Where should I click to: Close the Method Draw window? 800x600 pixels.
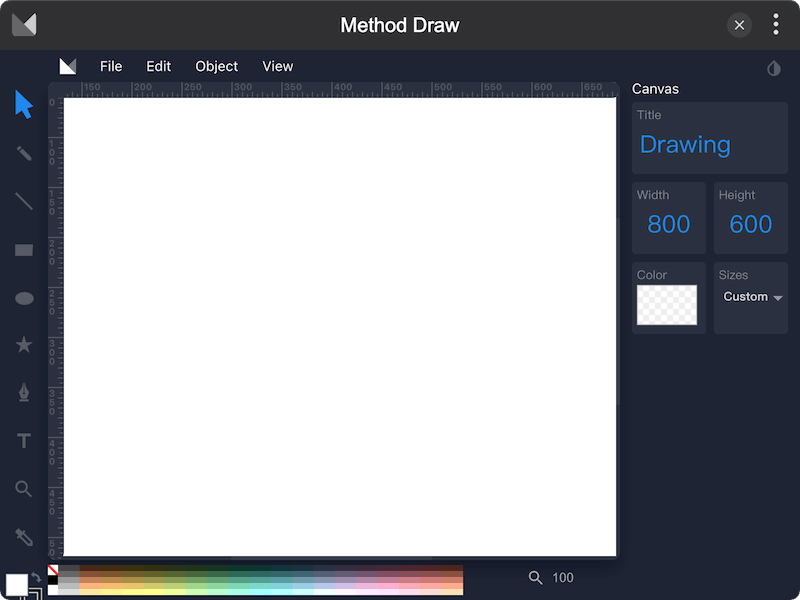click(739, 25)
